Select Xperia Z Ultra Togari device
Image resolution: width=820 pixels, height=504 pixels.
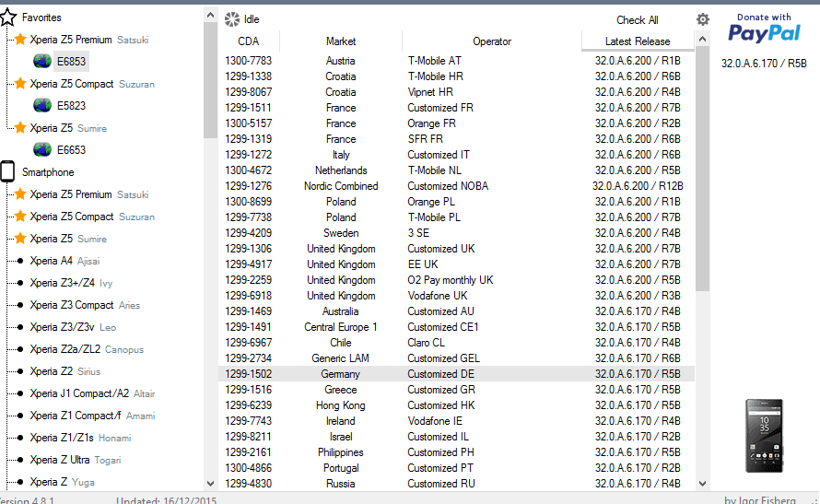coord(76,460)
